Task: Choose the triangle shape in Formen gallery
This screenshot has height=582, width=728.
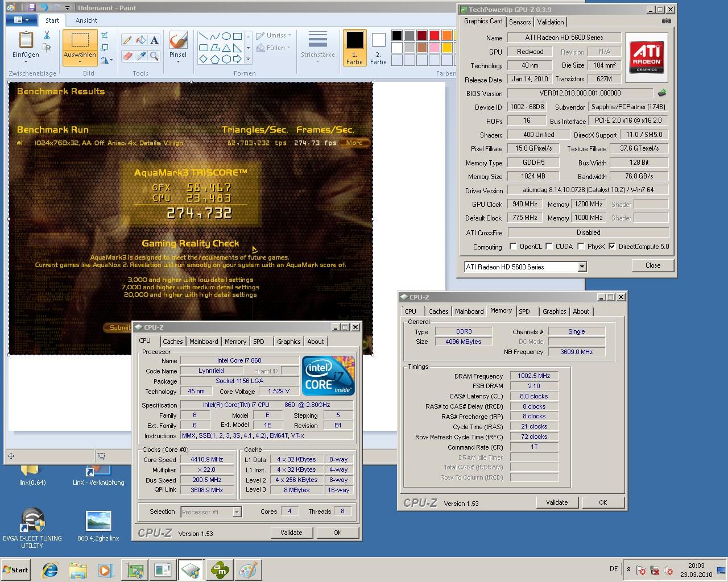Action: [x=226, y=48]
